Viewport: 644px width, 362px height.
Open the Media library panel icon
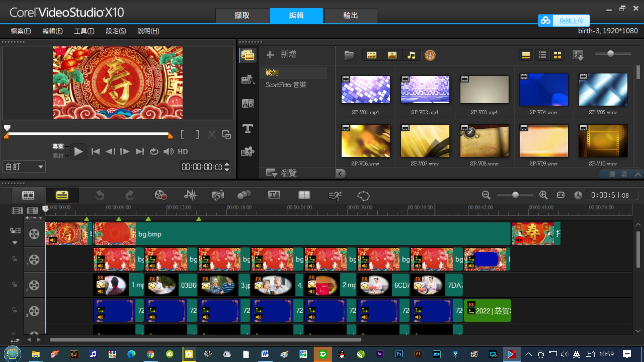click(248, 55)
